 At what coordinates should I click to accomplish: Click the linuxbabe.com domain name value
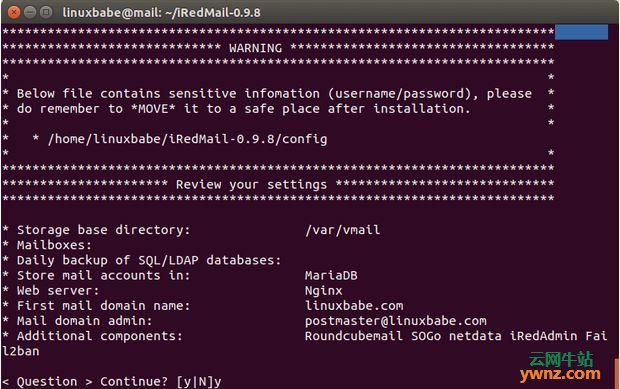coord(354,306)
